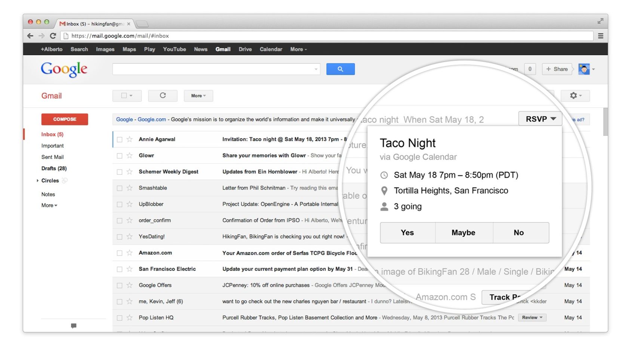Open the settings gear menu
This screenshot has height=364, width=631.
[575, 96]
